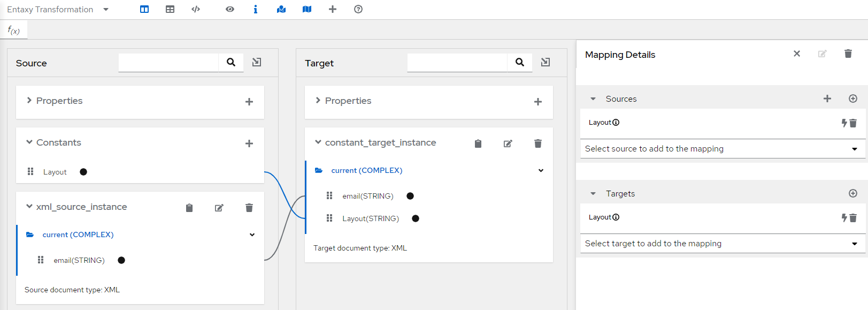Image resolution: width=868 pixels, height=310 pixels.
Task: Edit constant_target_instance with the pencil icon
Action: [x=508, y=143]
